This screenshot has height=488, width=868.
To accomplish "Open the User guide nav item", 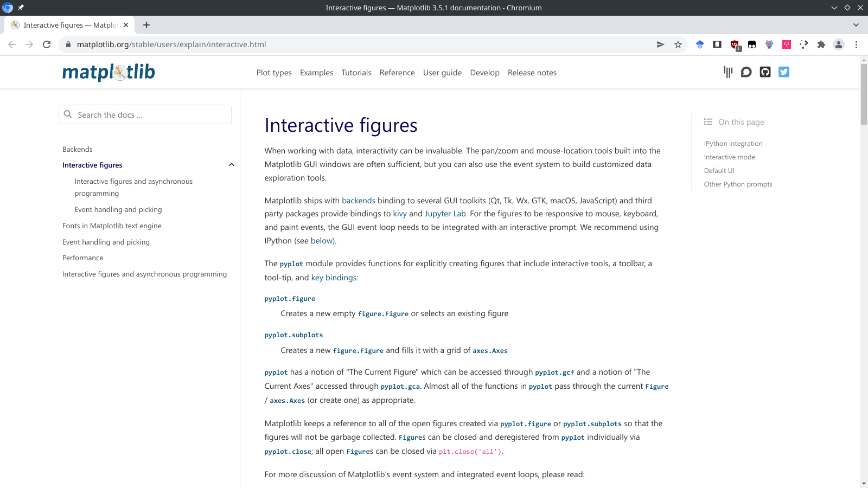I will (443, 73).
